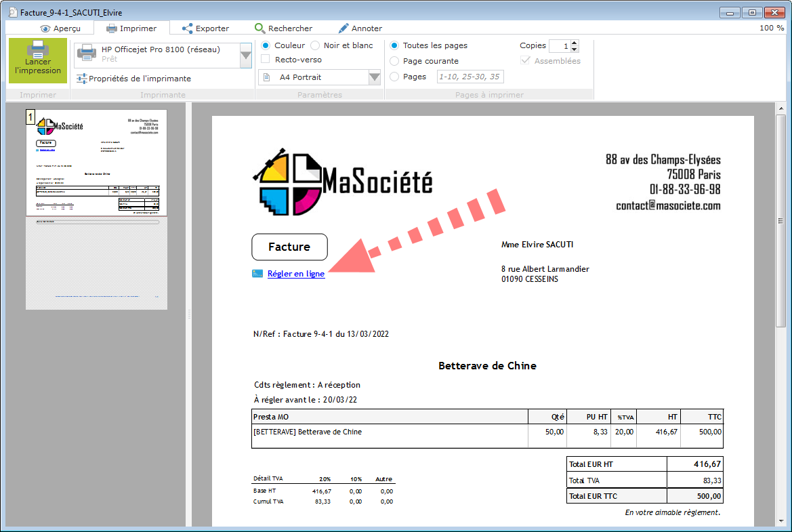Select the Noir et blanc option
792x532 pixels.
tap(316, 45)
